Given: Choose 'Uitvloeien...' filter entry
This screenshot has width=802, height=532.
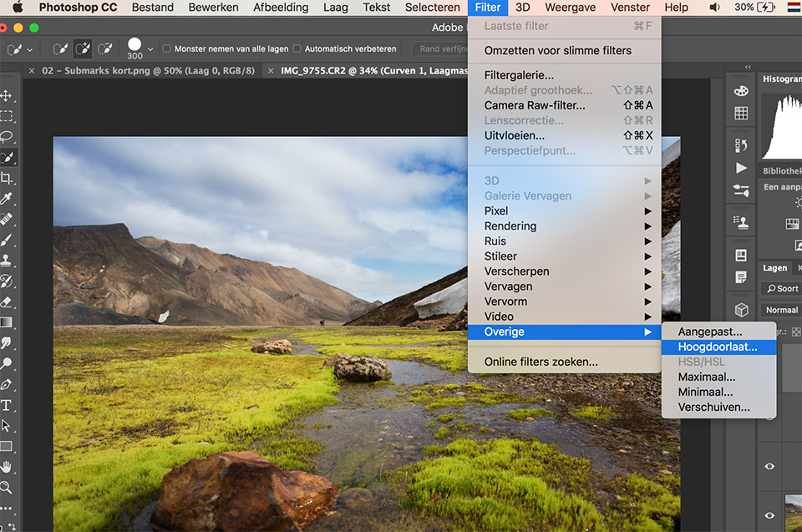Looking at the screenshot, I should click(x=564, y=135).
